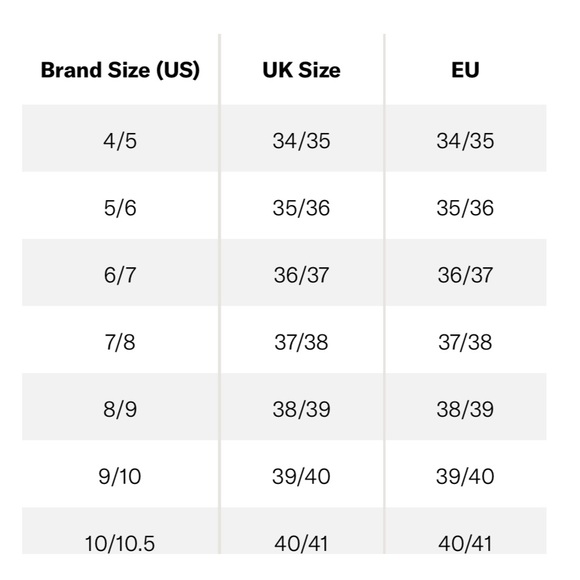Click the EU column header
The image size is (580, 580).
point(465,70)
